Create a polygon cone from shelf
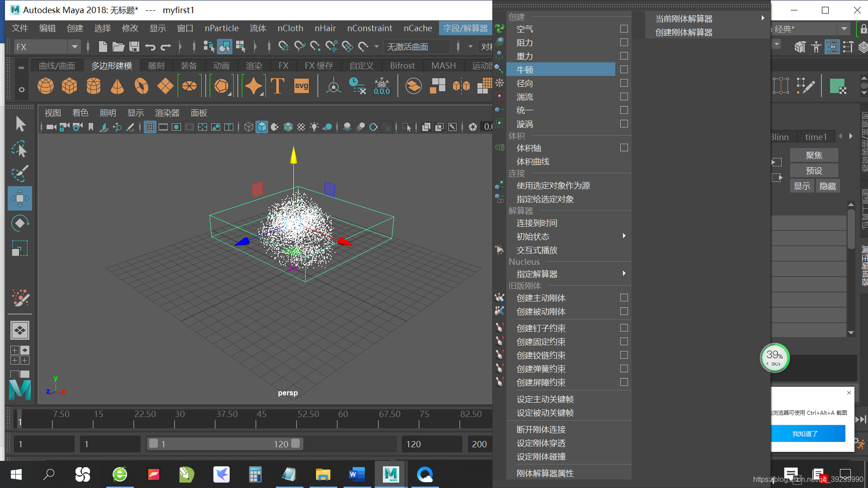The height and width of the screenshot is (488, 868). click(117, 86)
